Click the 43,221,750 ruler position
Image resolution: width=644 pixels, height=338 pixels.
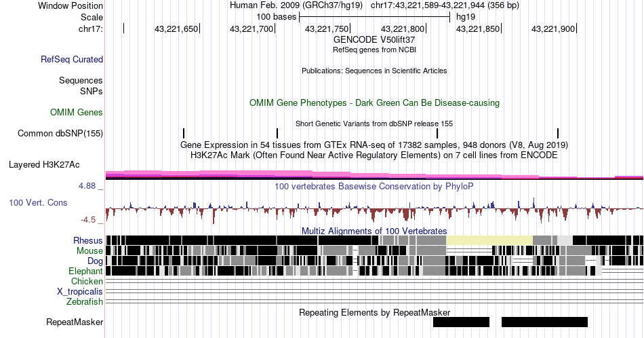pos(327,29)
